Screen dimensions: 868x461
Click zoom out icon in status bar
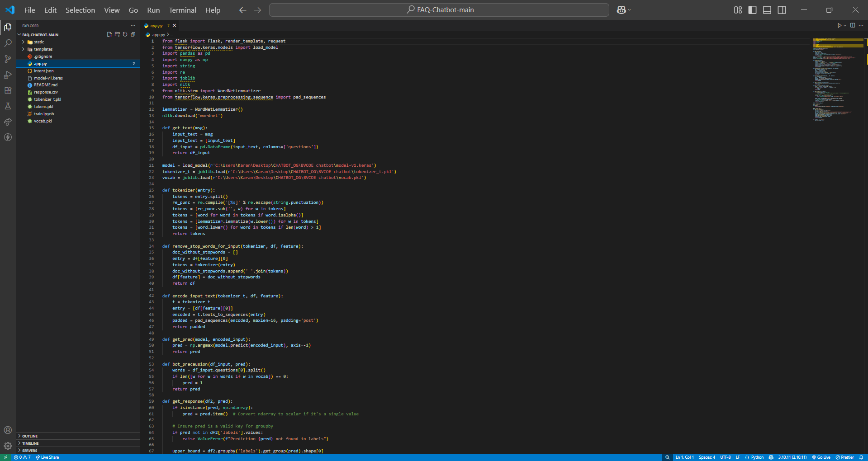tap(667, 457)
